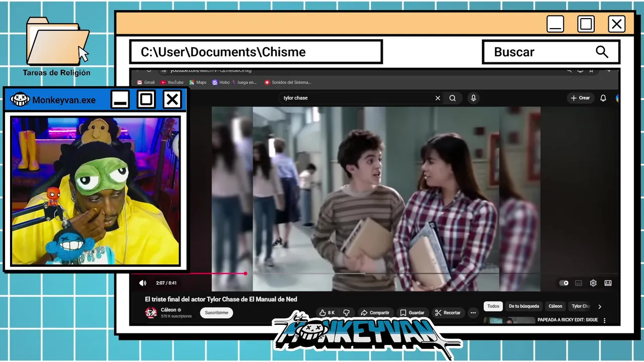The height and width of the screenshot is (362, 644).
Task: Select the Cáleon filter chip
Action: (555, 306)
